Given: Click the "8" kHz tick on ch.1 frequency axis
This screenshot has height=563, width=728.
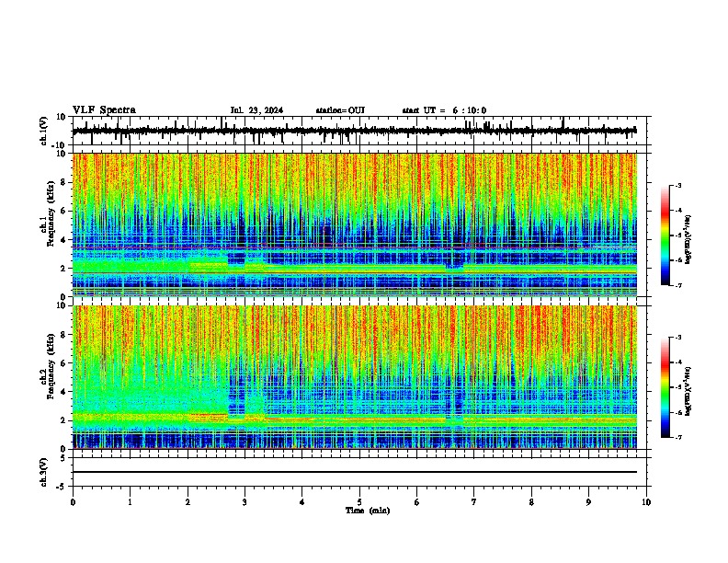Looking at the screenshot, I should coord(64,182).
